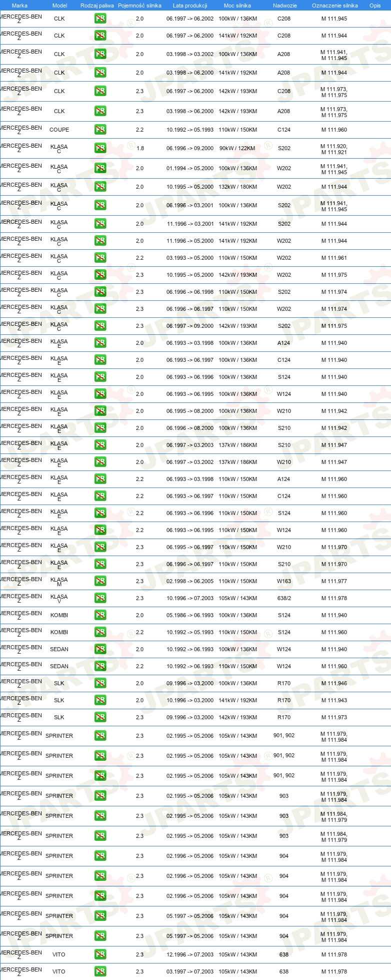Select the 10.1996 -> 03.2000 production years
Viewport: 391px width, 980px height.
click(x=190, y=700)
